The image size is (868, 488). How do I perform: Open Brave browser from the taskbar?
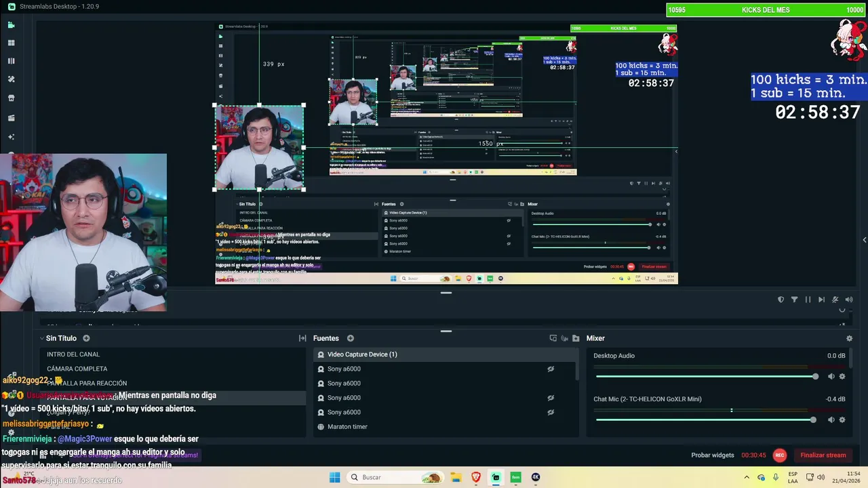pos(476,477)
